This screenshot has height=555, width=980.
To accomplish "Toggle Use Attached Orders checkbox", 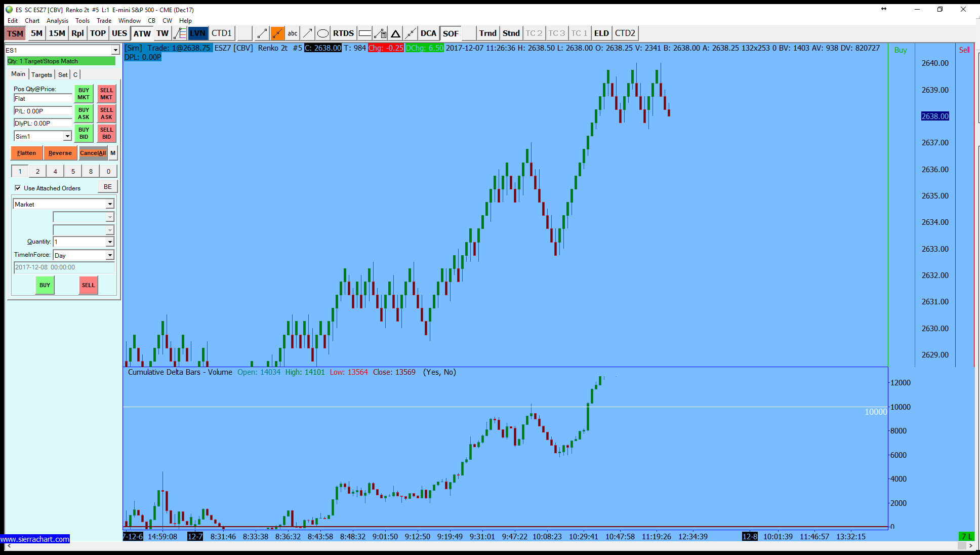I will pos(18,188).
